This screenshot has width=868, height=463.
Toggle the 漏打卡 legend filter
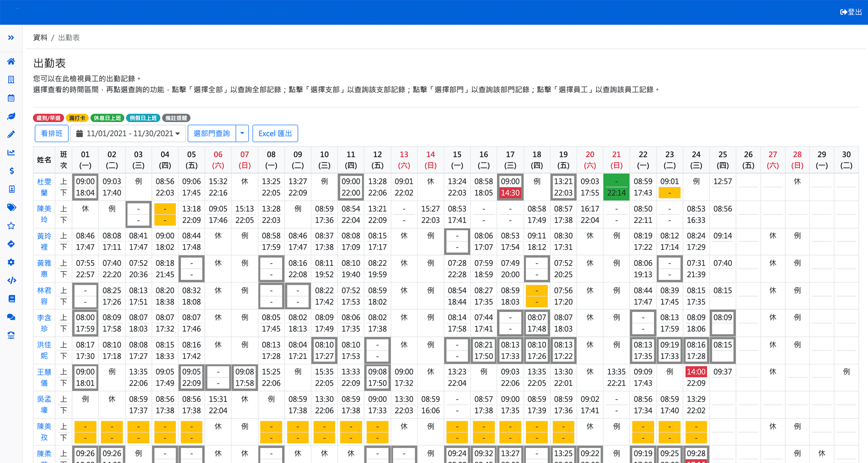(x=77, y=118)
